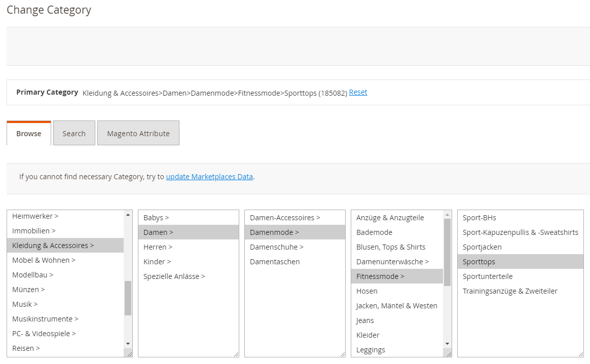
Task: Switch to the Search tab
Action: (x=74, y=133)
